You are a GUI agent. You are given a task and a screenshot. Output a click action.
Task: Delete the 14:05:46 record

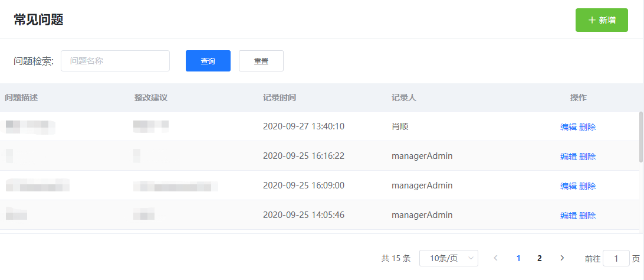[x=587, y=216]
